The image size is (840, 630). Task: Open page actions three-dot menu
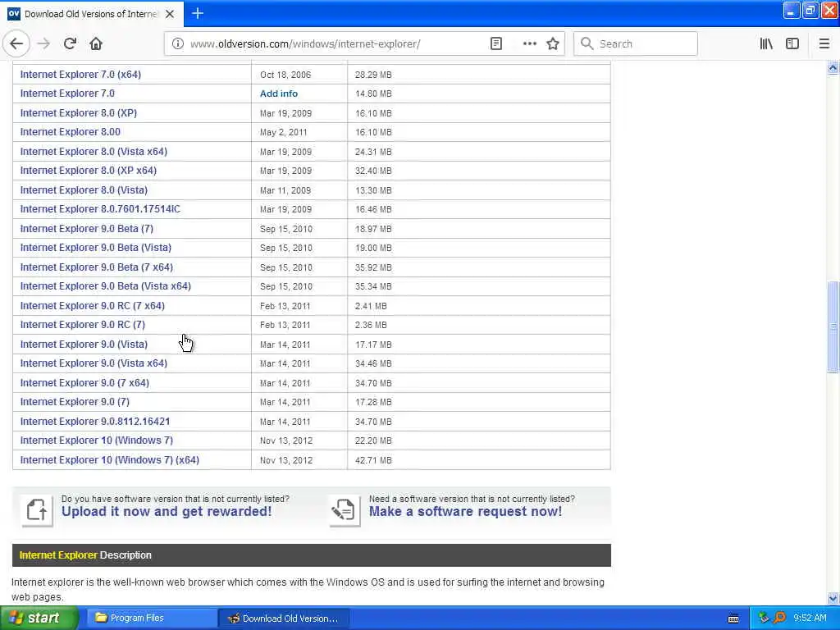(529, 44)
